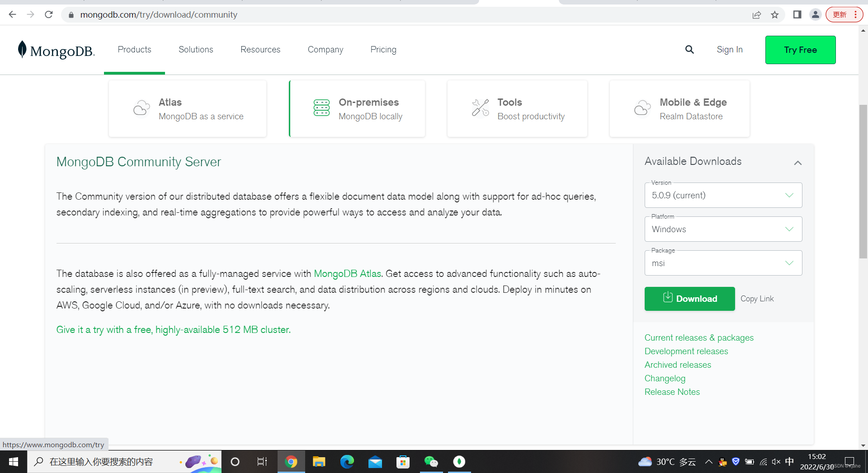Select the On-premises product card

click(357, 109)
